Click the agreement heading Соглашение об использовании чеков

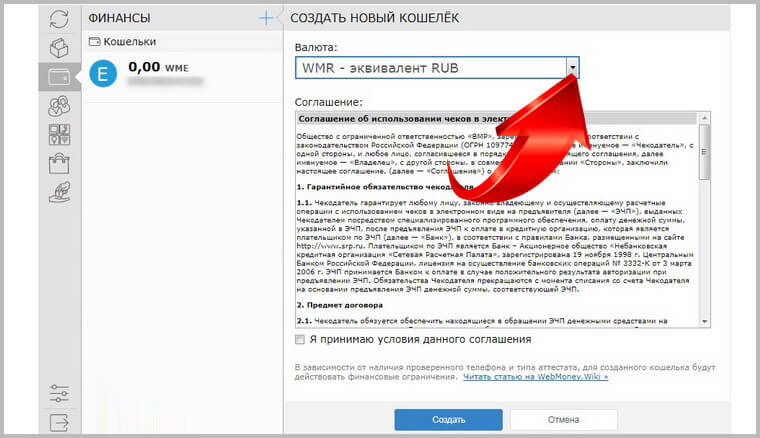[x=404, y=119]
